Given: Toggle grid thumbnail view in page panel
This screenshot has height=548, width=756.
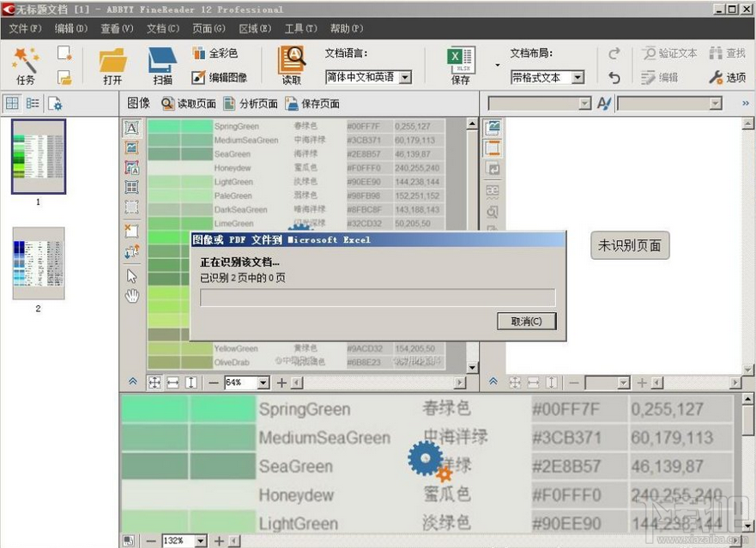Looking at the screenshot, I should tap(12, 103).
